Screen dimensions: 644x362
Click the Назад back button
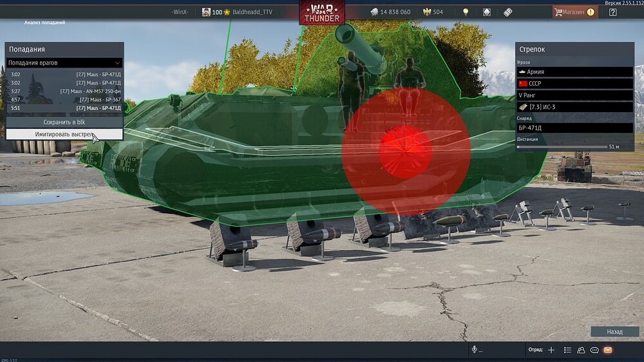click(x=615, y=332)
